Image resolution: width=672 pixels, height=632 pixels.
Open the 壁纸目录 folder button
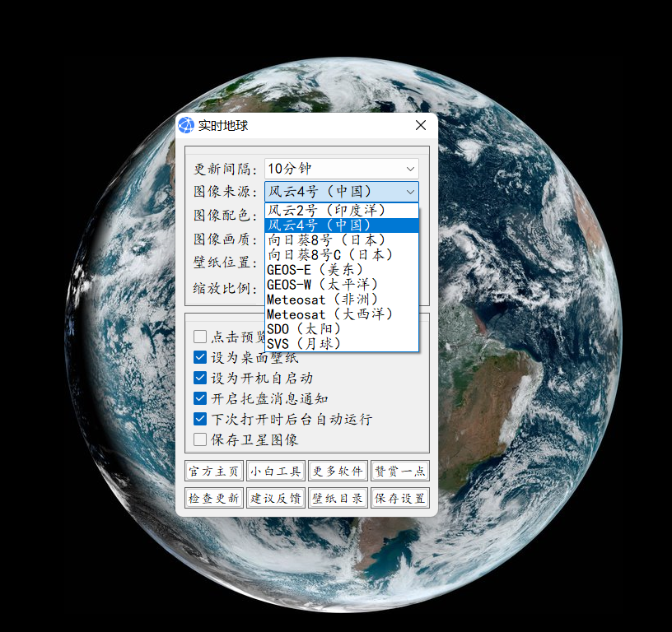(338, 498)
